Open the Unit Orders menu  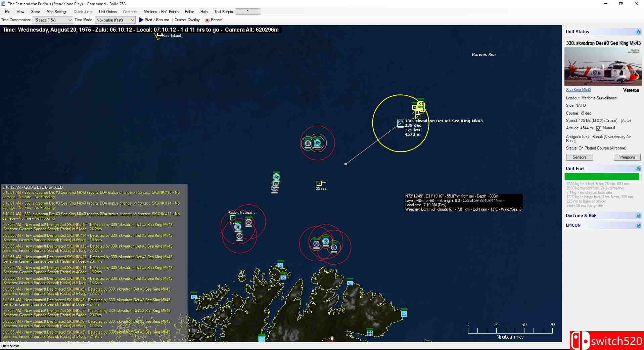(108, 12)
